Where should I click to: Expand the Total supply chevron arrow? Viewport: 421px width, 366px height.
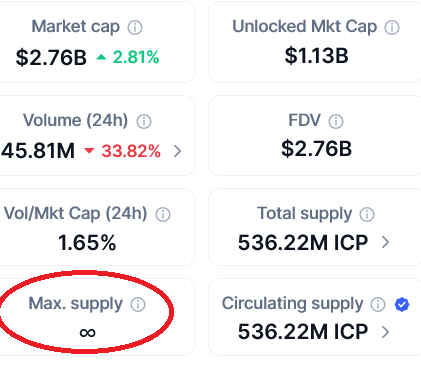[x=385, y=242]
